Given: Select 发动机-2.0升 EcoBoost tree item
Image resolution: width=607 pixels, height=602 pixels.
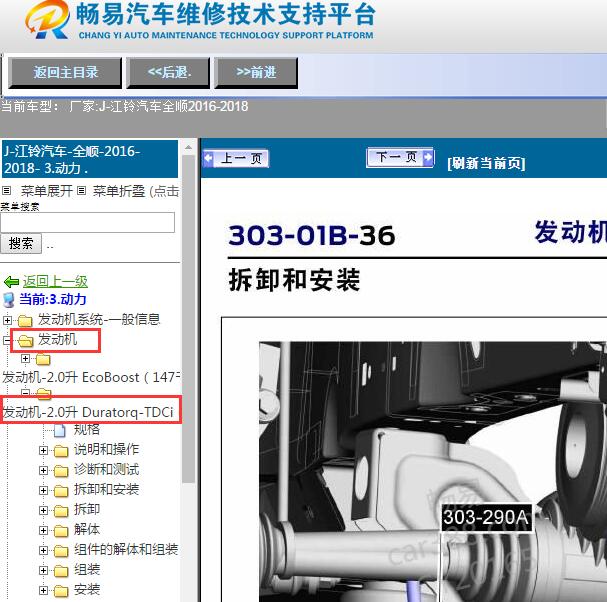Looking at the screenshot, I should (91, 377).
